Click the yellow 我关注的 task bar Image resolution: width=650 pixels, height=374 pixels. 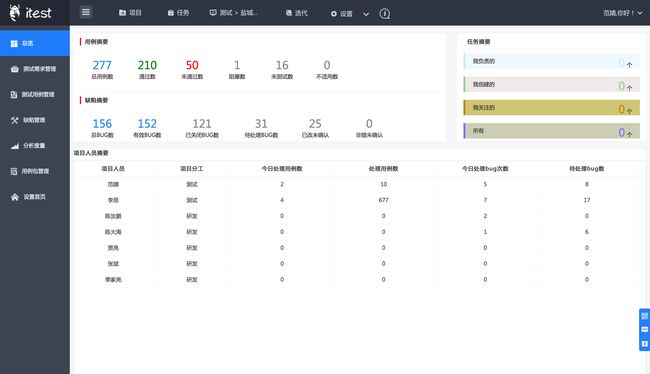(551, 107)
